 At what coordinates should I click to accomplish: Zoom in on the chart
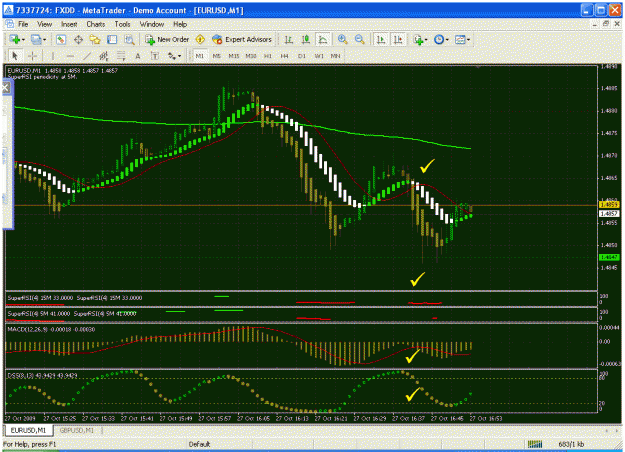coord(342,39)
